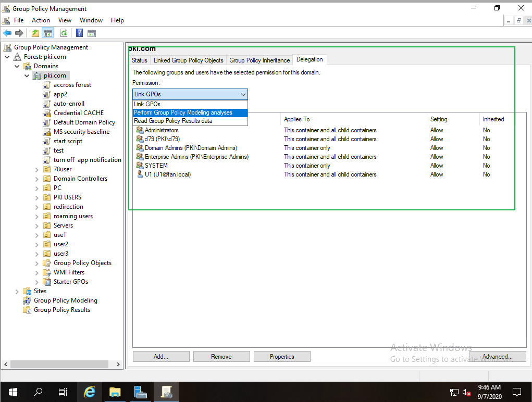
Task: Click the Refresh toolbar icon
Action: pyautogui.click(x=64, y=33)
